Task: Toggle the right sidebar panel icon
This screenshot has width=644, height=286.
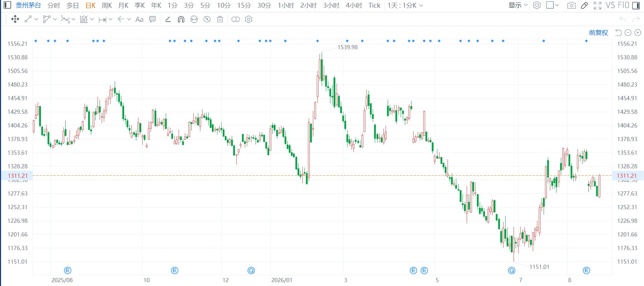Action: tap(636, 6)
